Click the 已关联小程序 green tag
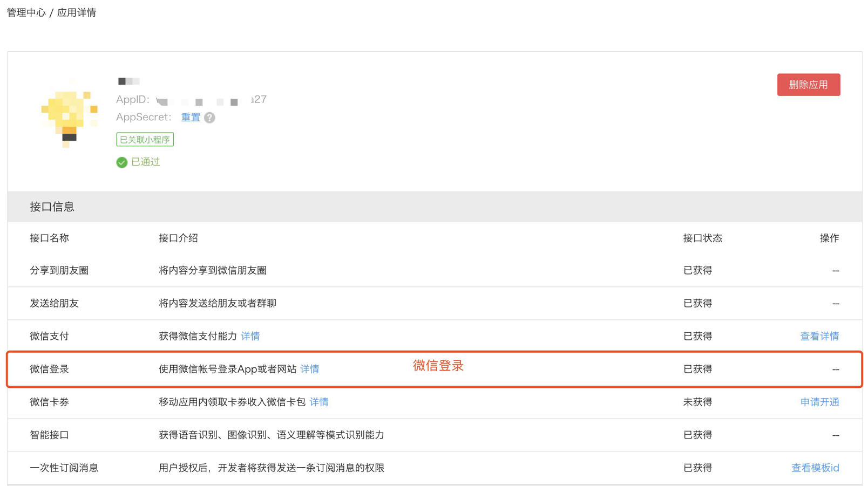This screenshot has height=486, width=868. [x=145, y=140]
